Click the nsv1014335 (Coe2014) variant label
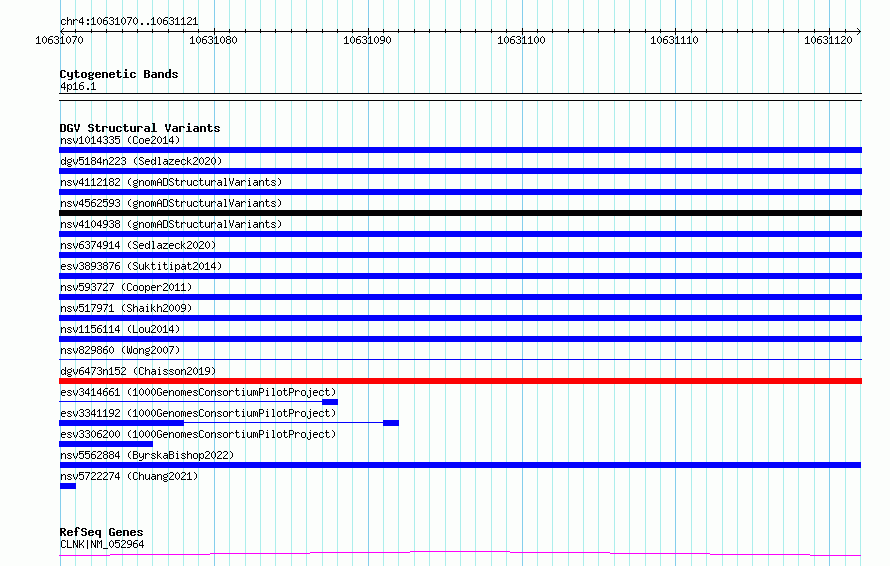 tap(120, 140)
